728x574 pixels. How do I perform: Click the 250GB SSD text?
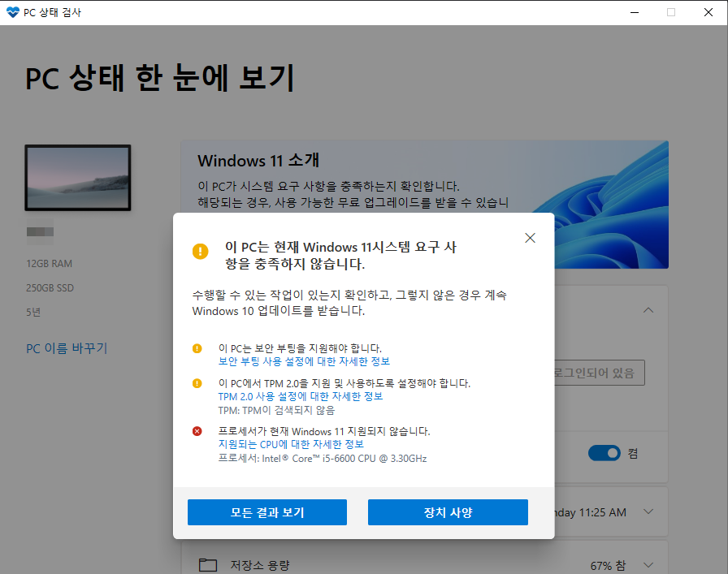coord(50,288)
